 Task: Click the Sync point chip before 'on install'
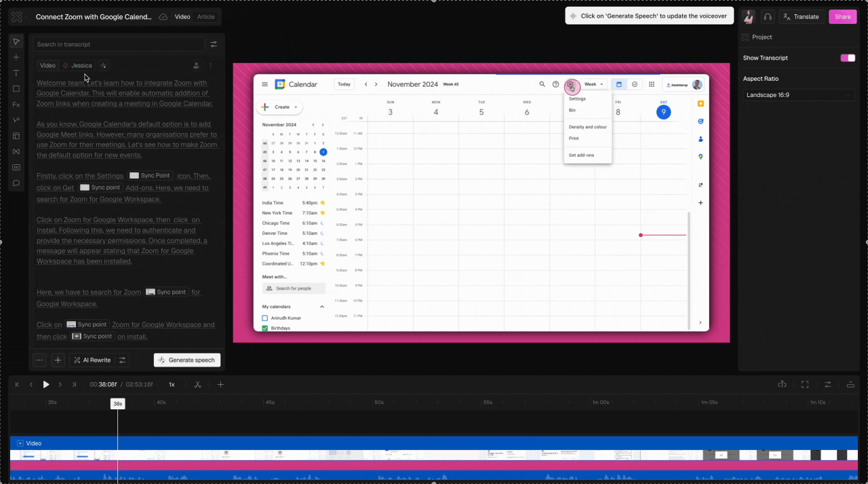(x=92, y=336)
